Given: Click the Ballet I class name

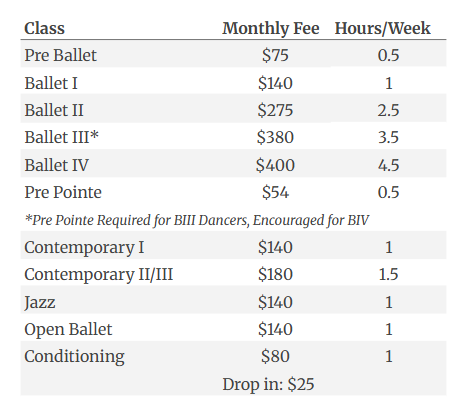Looking at the screenshot, I should [x=51, y=83].
